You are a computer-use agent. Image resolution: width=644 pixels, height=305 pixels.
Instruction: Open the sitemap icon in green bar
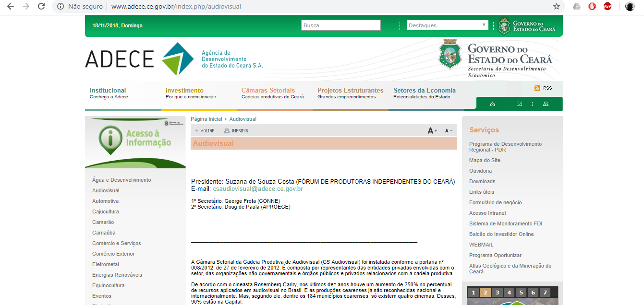tap(546, 104)
